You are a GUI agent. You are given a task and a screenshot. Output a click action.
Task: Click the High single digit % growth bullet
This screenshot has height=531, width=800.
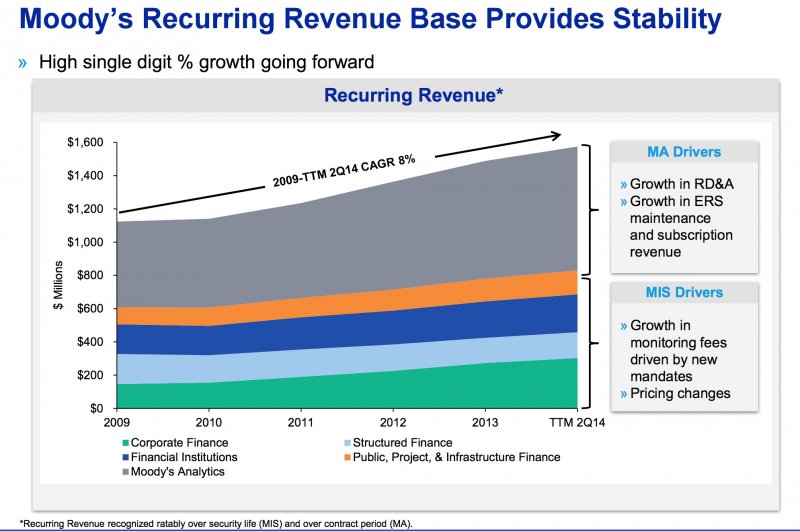pyautogui.click(x=207, y=62)
